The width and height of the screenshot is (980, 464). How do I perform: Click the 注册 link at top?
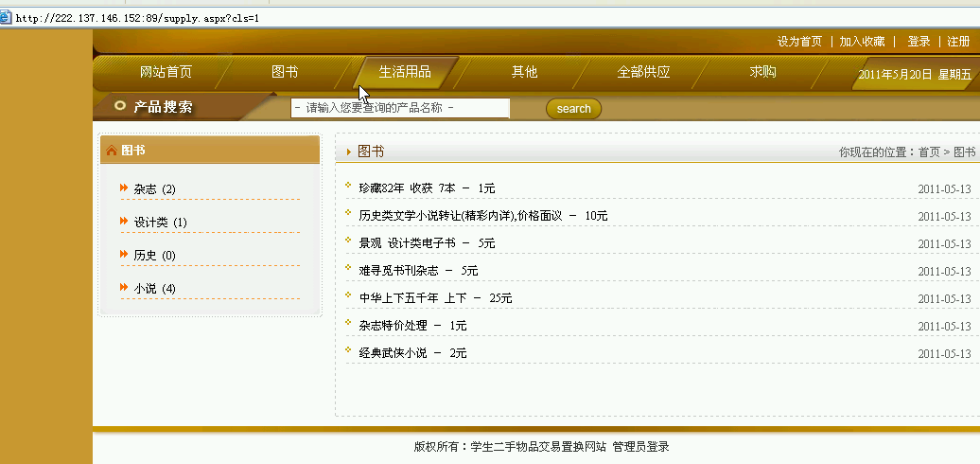pos(958,42)
